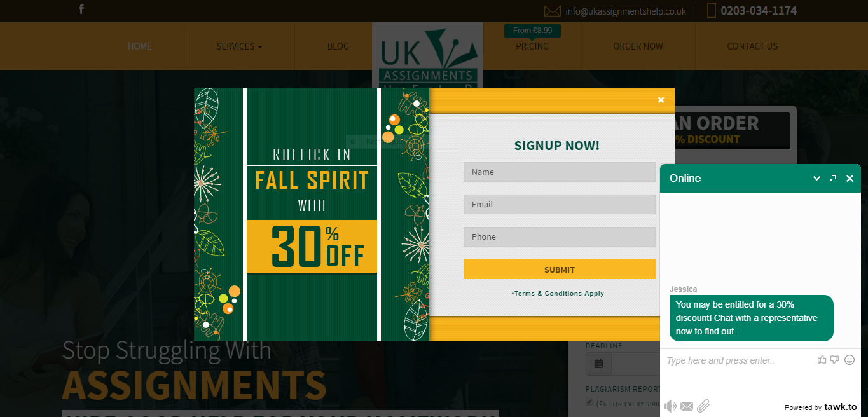
Task: Expand the Services dropdown menu
Action: pyautogui.click(x=239, y=46)
